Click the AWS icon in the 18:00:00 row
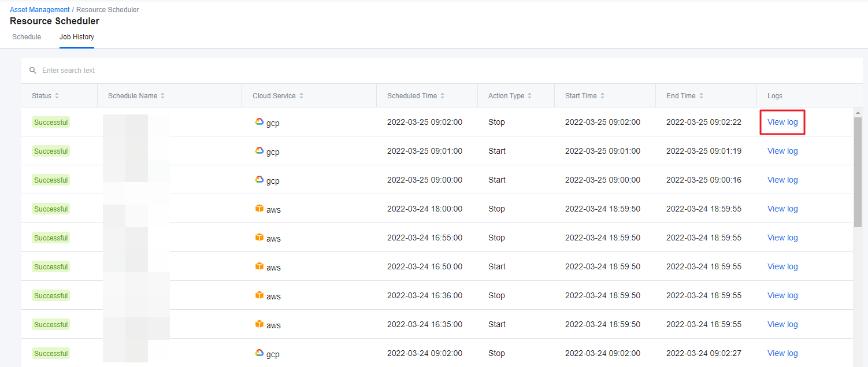The height and width of the screenshot is (367, 868). 259,209
